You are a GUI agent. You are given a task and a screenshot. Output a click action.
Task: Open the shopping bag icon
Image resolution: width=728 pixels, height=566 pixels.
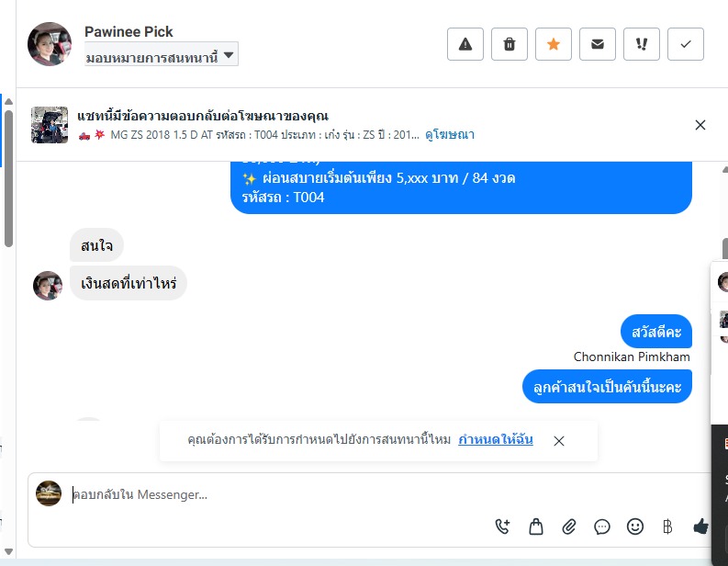[x=536, y=526]
